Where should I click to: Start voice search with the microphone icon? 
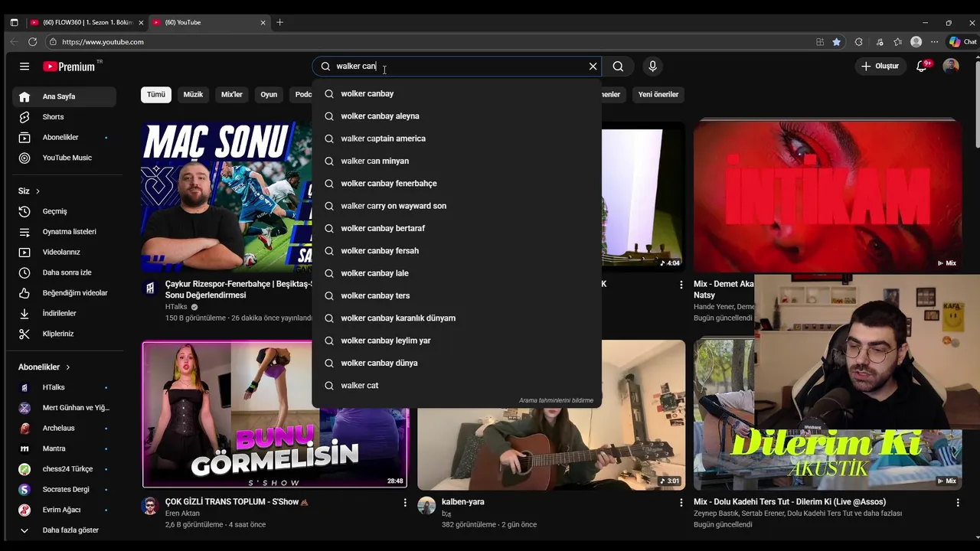coord(652,67)
